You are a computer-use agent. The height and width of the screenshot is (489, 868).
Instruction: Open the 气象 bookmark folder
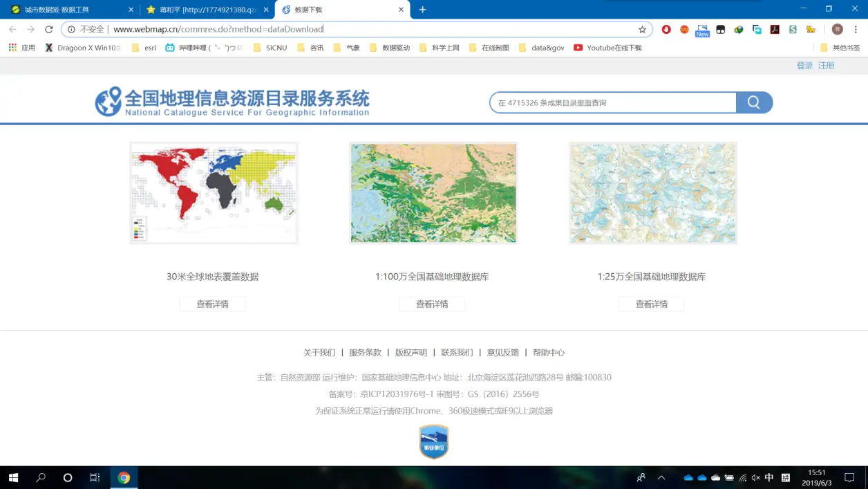tap(347, 48)
